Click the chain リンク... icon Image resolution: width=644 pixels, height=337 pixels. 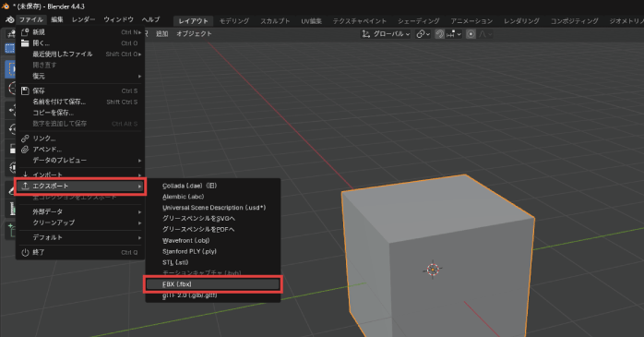[25, 138]
